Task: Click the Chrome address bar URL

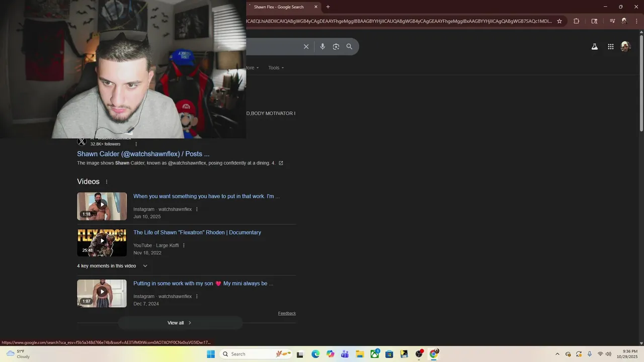Action: click(399, 21)
